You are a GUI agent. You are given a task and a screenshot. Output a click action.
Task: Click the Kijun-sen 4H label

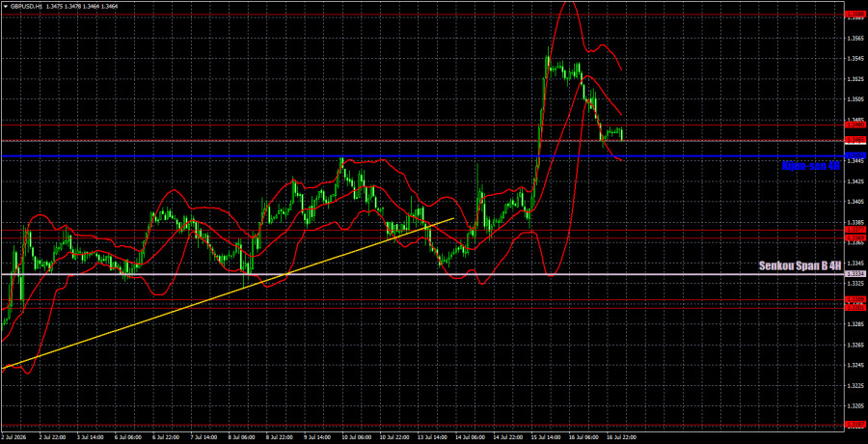click(811, 165)
